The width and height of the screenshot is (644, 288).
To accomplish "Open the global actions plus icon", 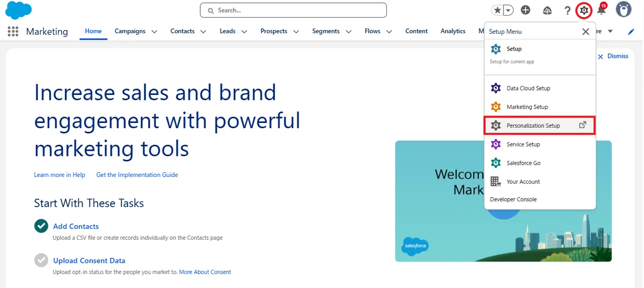I will click(526, 10).
